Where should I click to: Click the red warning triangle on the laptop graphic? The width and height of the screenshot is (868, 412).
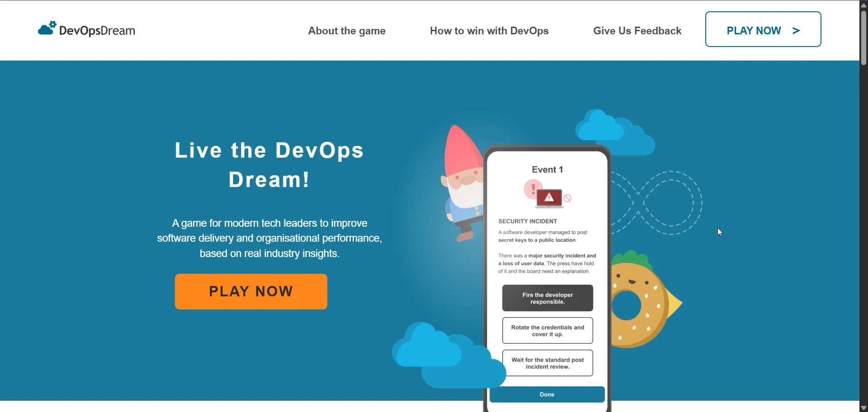[548, 197]
